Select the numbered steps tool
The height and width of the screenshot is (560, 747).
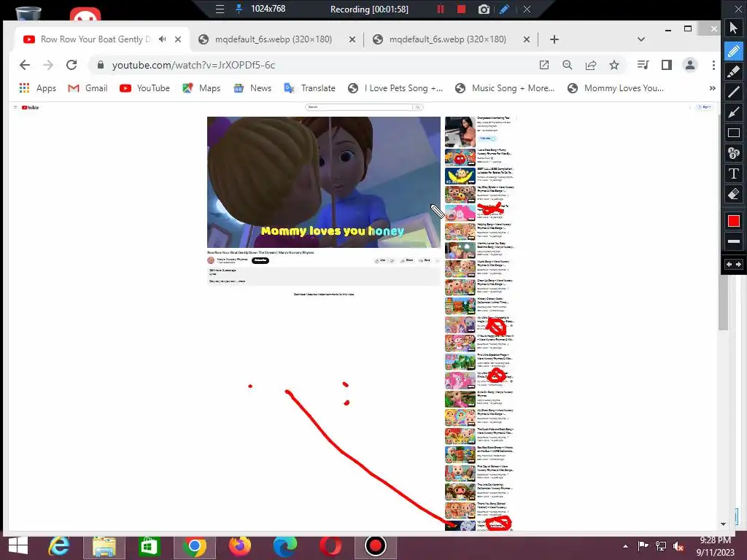pos(734,153)
